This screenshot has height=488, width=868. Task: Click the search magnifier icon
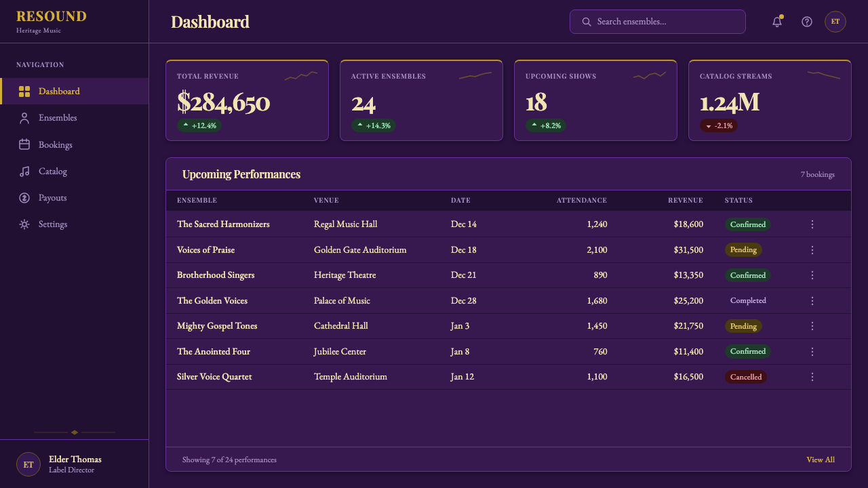pos(587,22)
